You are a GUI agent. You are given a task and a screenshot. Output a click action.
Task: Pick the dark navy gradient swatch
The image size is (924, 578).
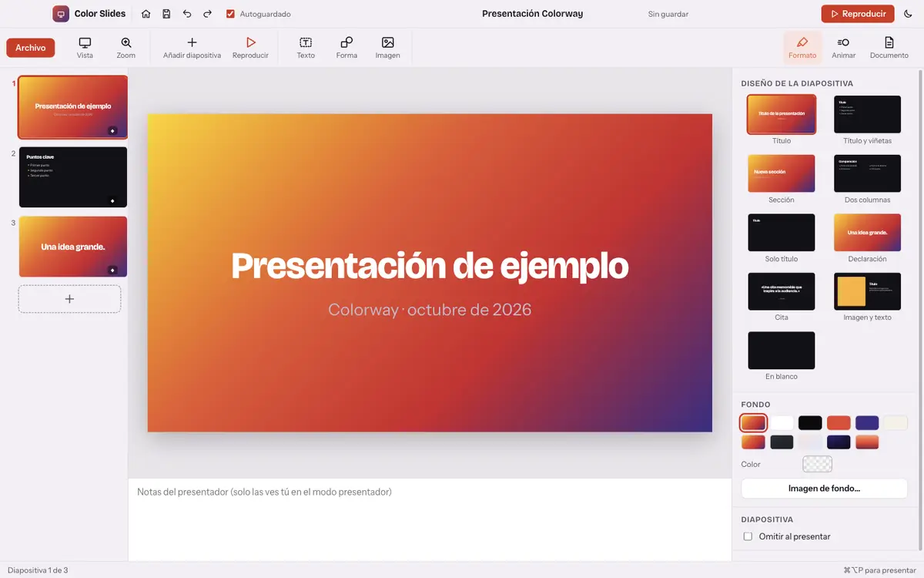tap(839, 442)
